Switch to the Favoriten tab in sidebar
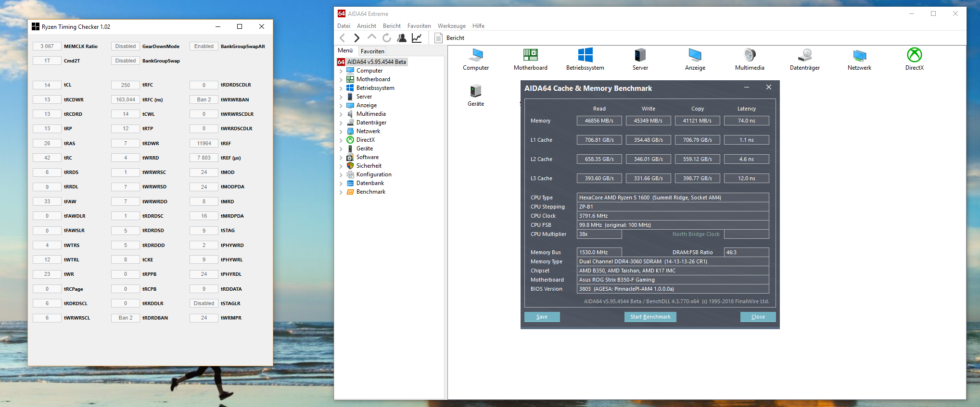Image resolution: width=980 pixels, height=407 pixels. tap(372, 51)
